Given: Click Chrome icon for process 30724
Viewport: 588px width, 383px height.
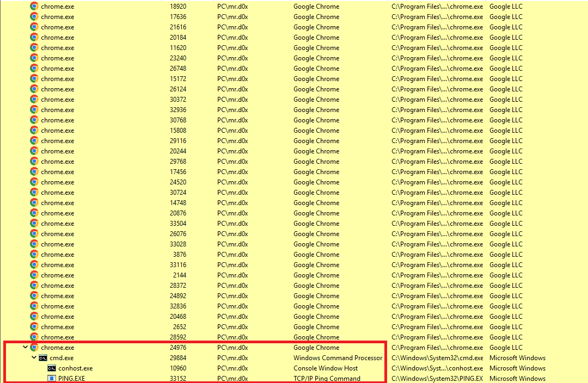Looking at the screenshot, I should pyautogui.click(x=34, y=192).
